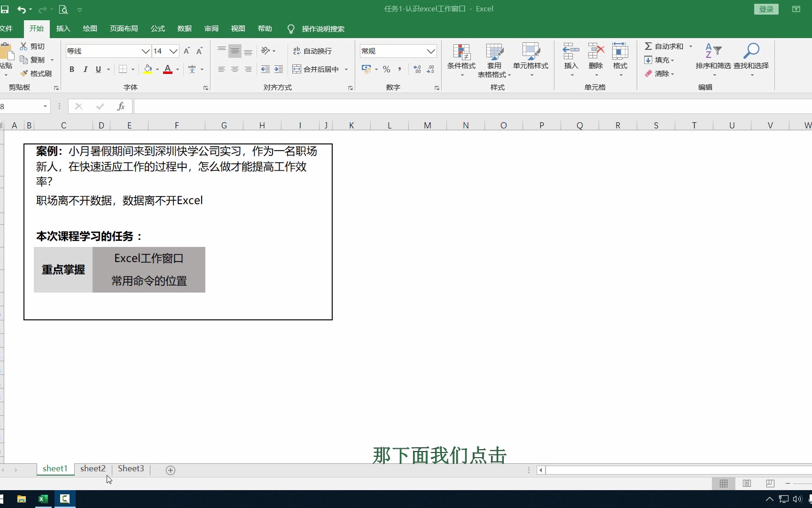Open the Sort and Filter (排序和筛选) dropdown
The width and height of the screenshot is (812, 508).
tap(713, 60)
